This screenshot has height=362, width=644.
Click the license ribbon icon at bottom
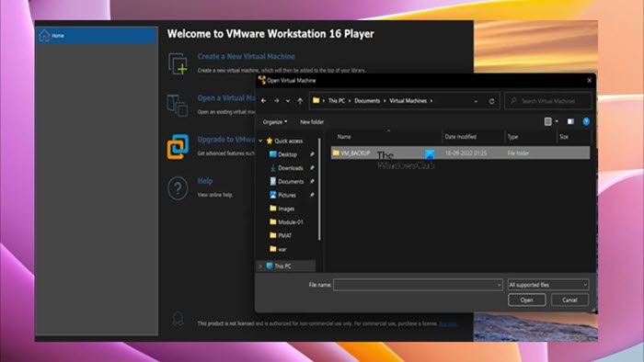pos(178,319)
